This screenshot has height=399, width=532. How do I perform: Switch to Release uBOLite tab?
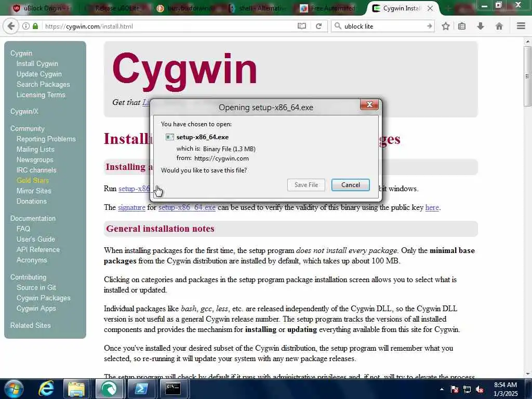[114, 8]
